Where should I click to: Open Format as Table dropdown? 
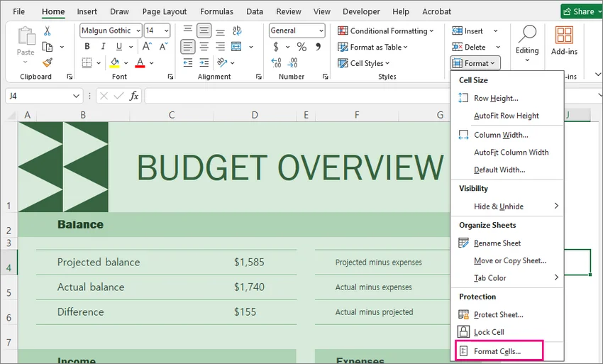coord(372,47)
